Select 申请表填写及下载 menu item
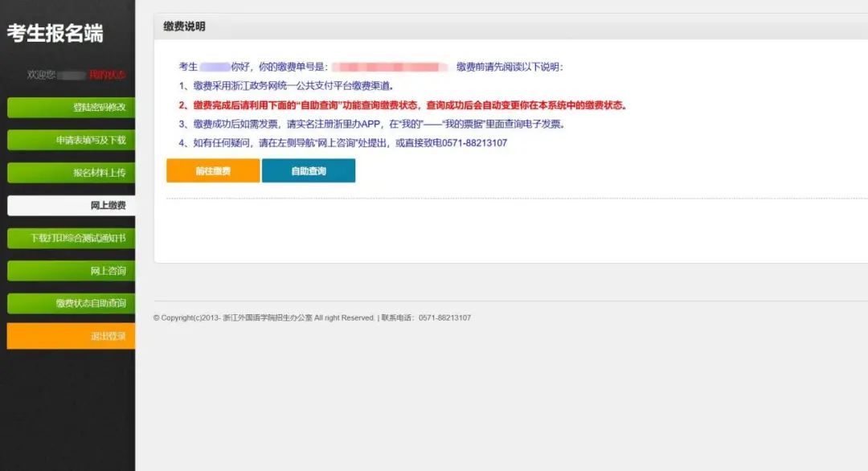 (x=71, y=140)
